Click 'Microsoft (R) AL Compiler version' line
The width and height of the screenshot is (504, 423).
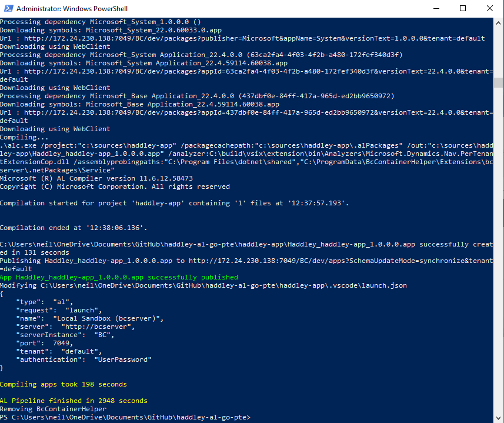tap(96, 178)
